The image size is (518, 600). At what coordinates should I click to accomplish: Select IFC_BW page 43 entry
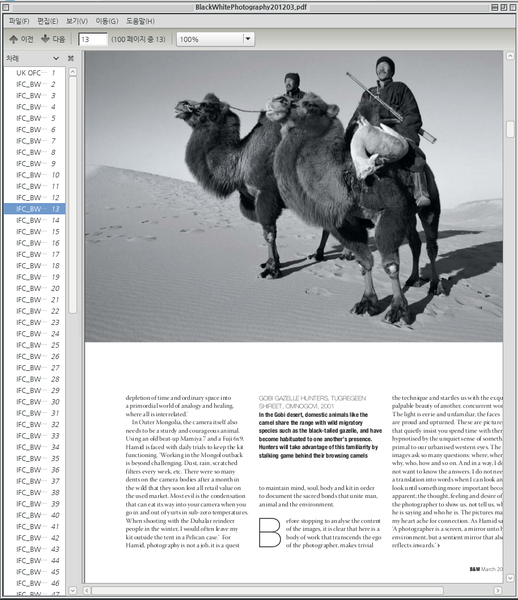(35, 549)
